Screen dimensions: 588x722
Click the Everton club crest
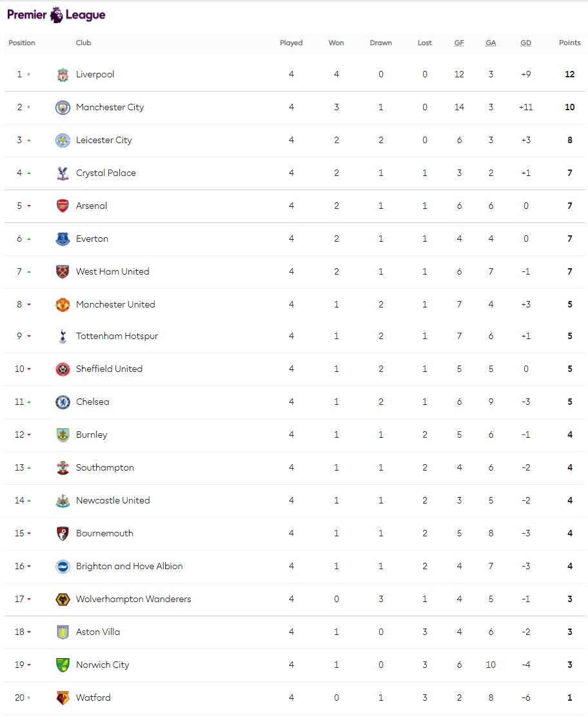coord(63,239)
